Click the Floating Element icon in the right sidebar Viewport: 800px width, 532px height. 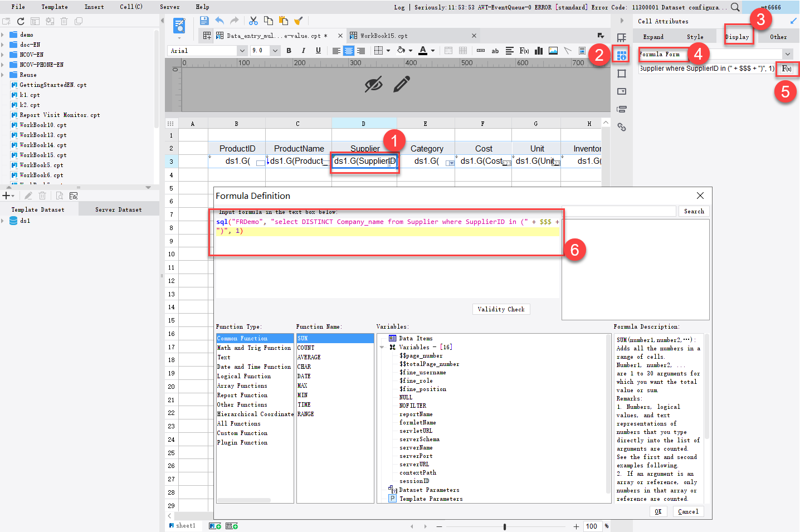(622, 74)
